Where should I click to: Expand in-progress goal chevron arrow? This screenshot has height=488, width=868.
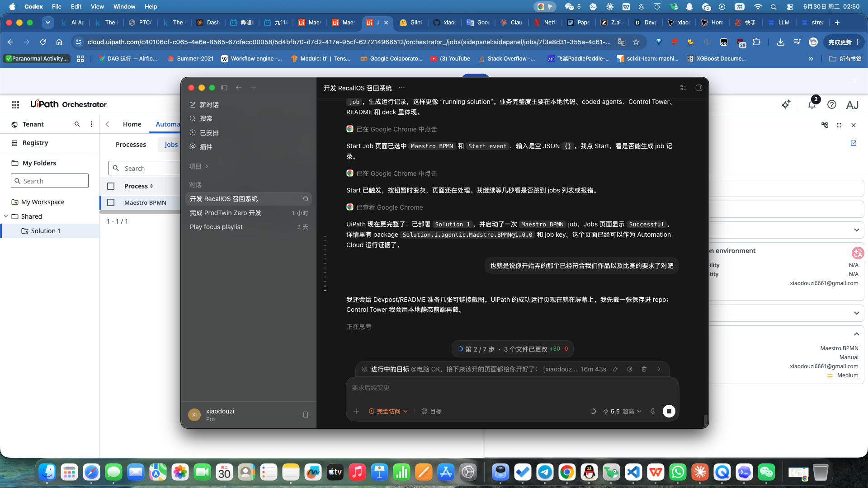(x=659, y=369)
